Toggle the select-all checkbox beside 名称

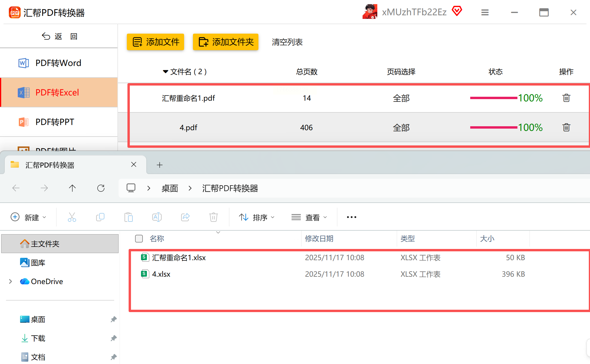pos(139,239)
